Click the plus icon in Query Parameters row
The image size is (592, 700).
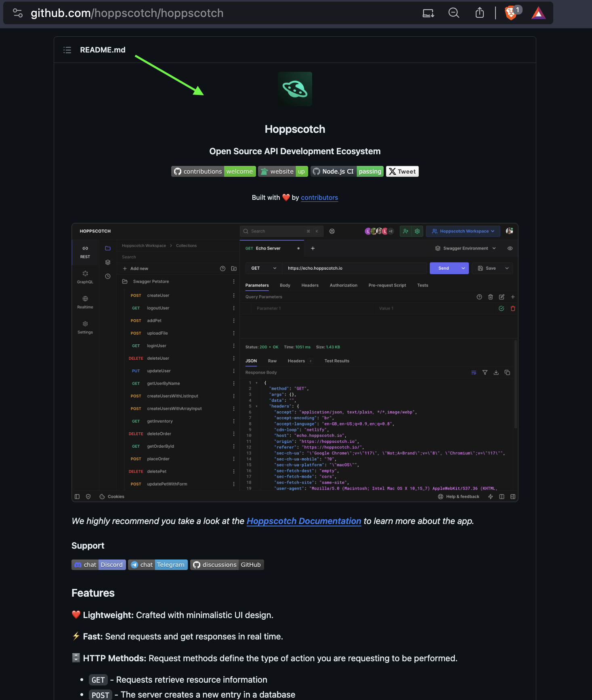(x=513, y=297)
